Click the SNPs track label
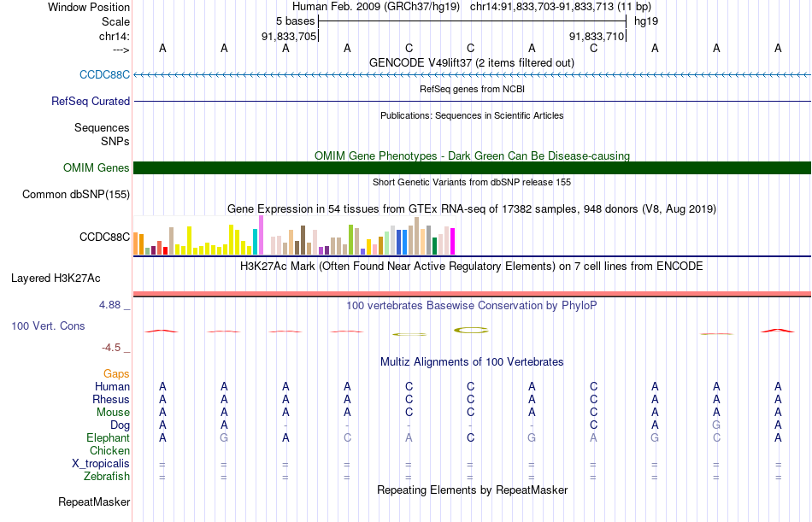 (x=115, y=141)
